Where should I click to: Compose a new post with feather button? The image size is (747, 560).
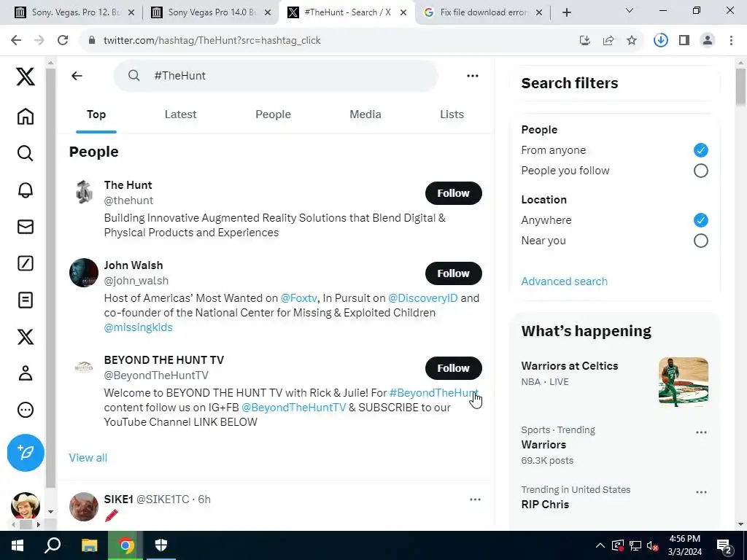tap(26, 452)
